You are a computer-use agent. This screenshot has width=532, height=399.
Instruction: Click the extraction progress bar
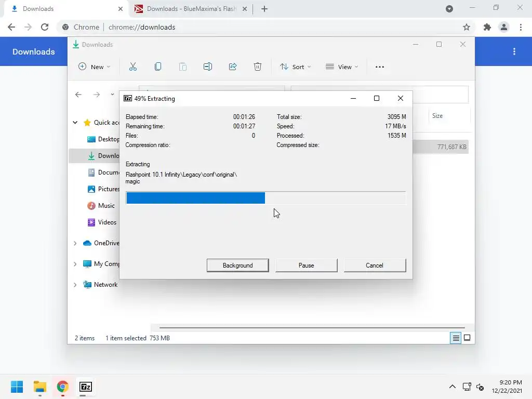(265, 198)
